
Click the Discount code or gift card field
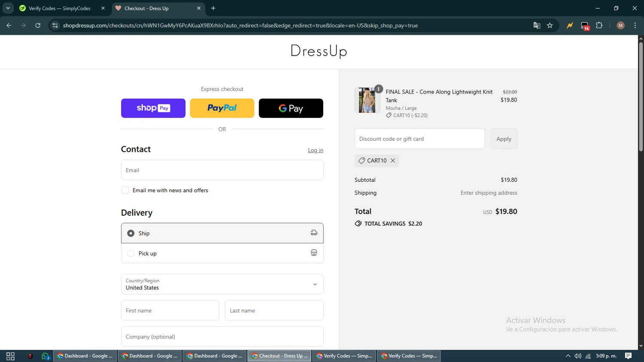pos(419,139)
